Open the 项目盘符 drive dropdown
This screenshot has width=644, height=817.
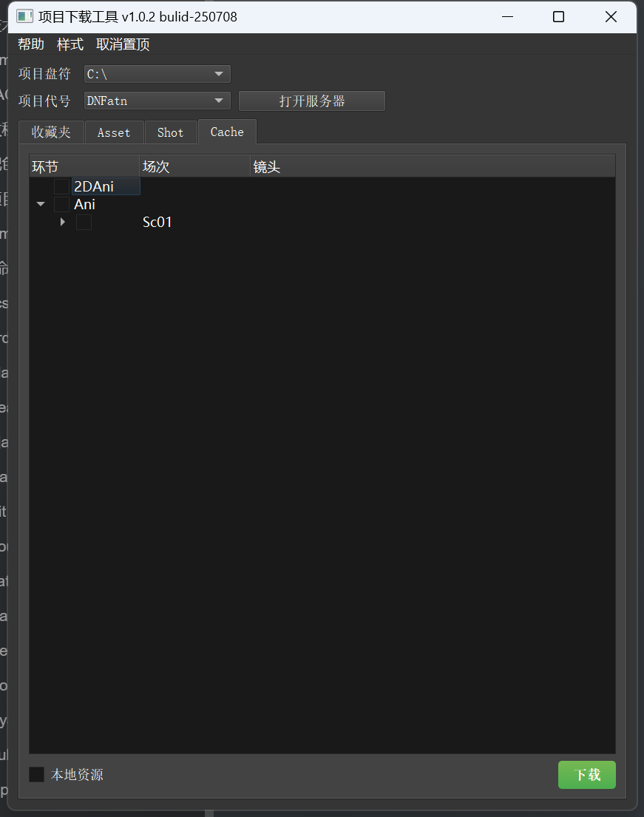(157, 74)
